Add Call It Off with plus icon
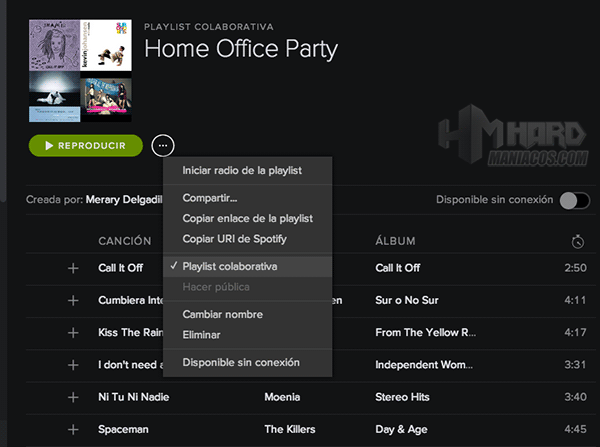The height and width of the screenshot is (447, 600). [x=72, y=268]
